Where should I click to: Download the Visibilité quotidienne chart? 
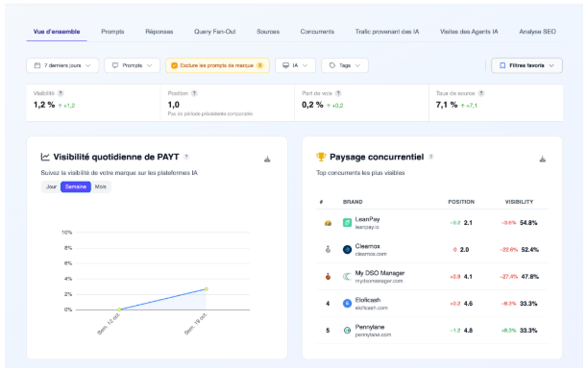click(x=267, y=159)
